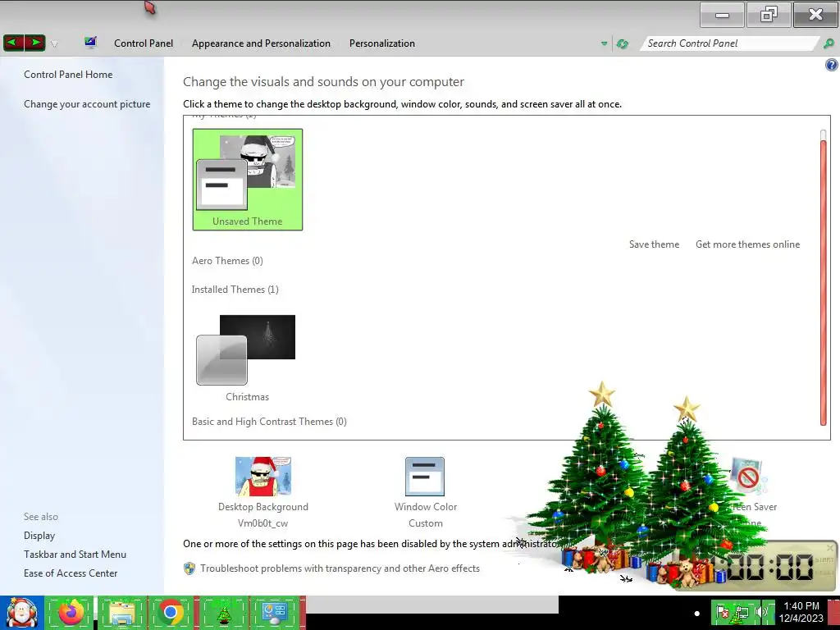Launch Google Chrome from the taskbar
The width and height of the screenshot is (840, 630).
[171, 612]
